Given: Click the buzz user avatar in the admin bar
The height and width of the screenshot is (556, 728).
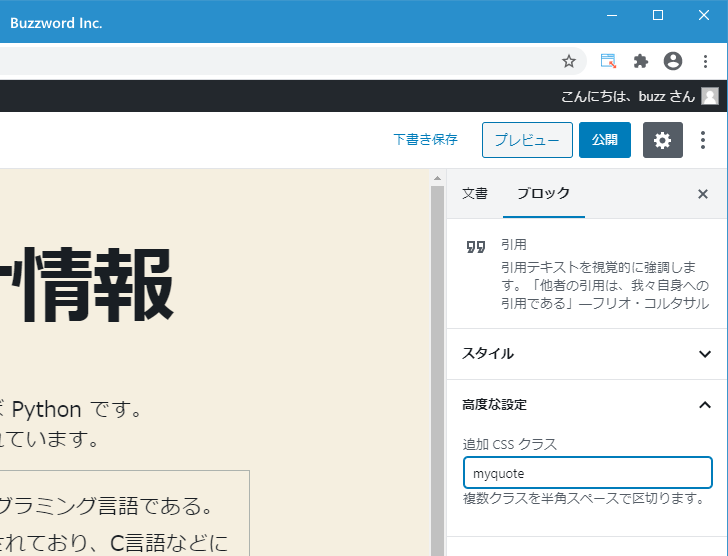Looking at the screenshot, I should point(710,96).
